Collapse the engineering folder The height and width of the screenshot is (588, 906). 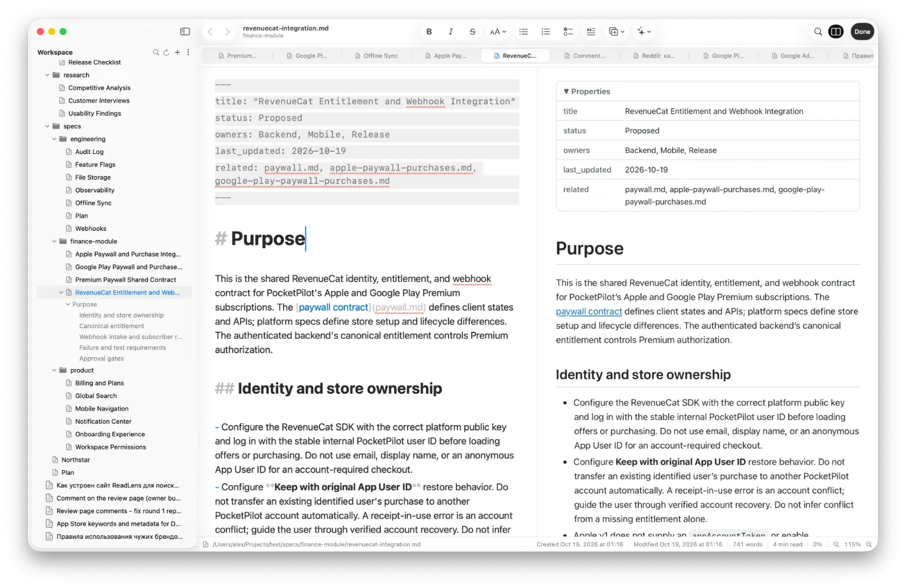[54, 139]
